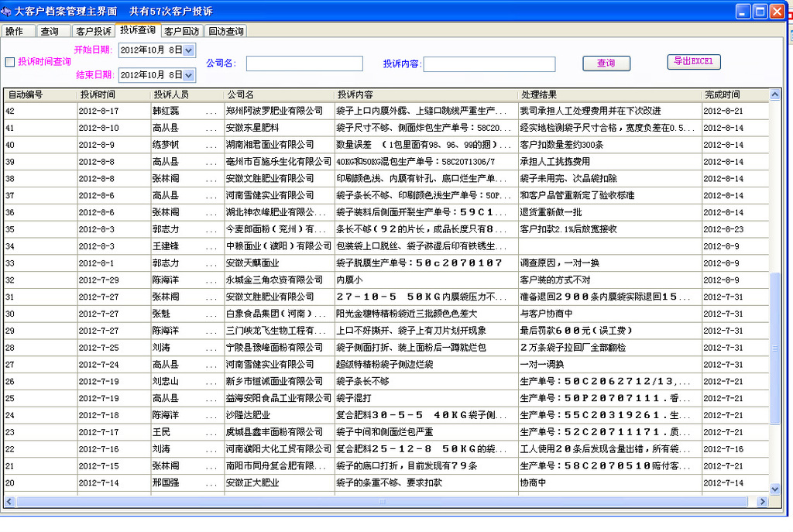The height and width of the screenshot is (532, 793).
Task: Click the 查询 search button
Action: coord(606,63)
